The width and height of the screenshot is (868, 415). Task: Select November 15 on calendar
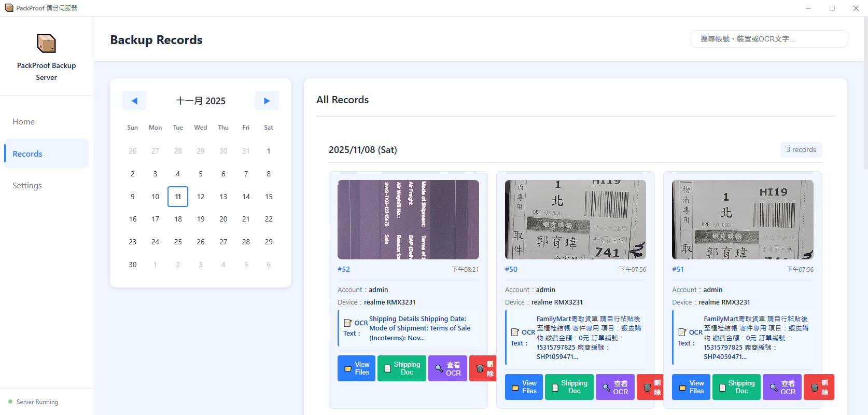point(269,197)
